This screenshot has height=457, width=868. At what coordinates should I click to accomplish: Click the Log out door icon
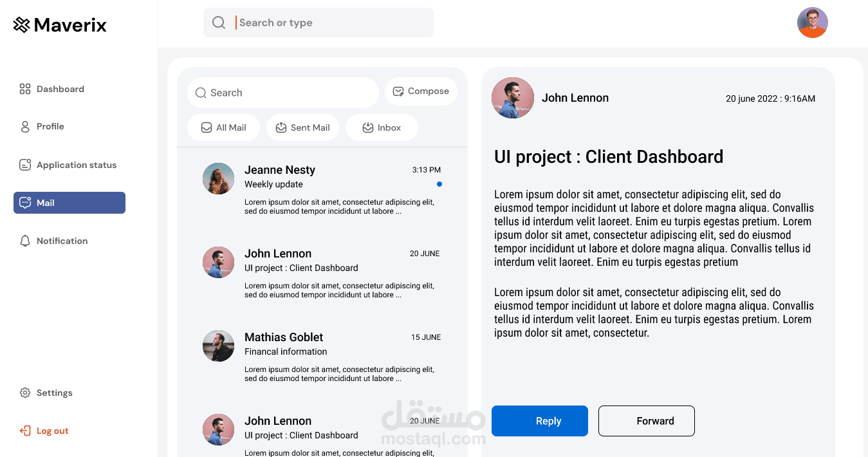pos(25,431)
